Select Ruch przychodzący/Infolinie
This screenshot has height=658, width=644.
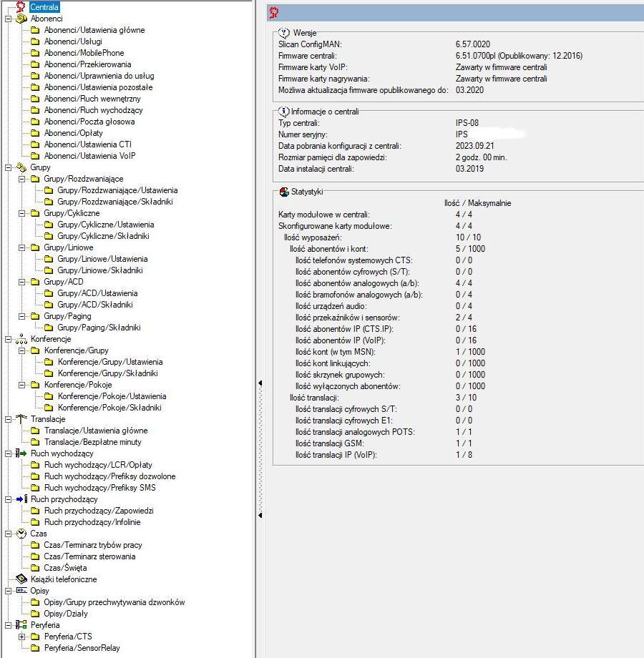point(92,522)
